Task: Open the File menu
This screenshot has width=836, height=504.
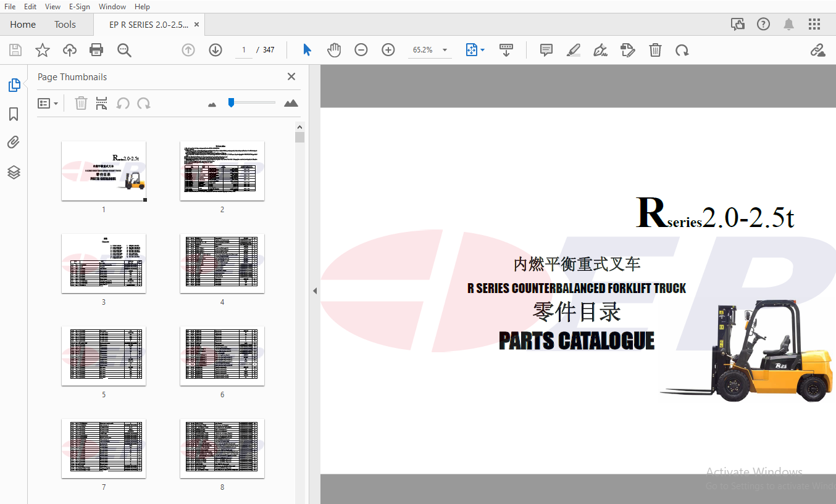Action: click(10, 6)
